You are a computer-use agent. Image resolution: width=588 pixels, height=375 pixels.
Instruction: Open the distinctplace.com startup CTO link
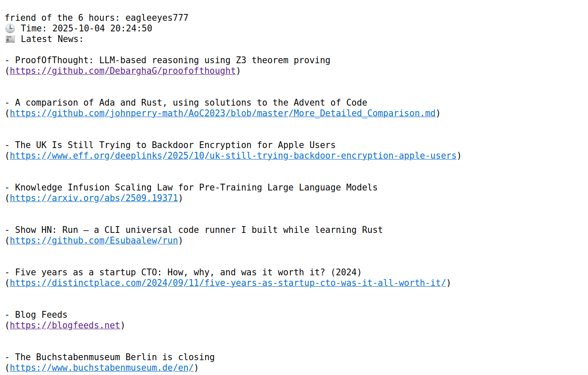pyautogui.click(x=228, y=283)
